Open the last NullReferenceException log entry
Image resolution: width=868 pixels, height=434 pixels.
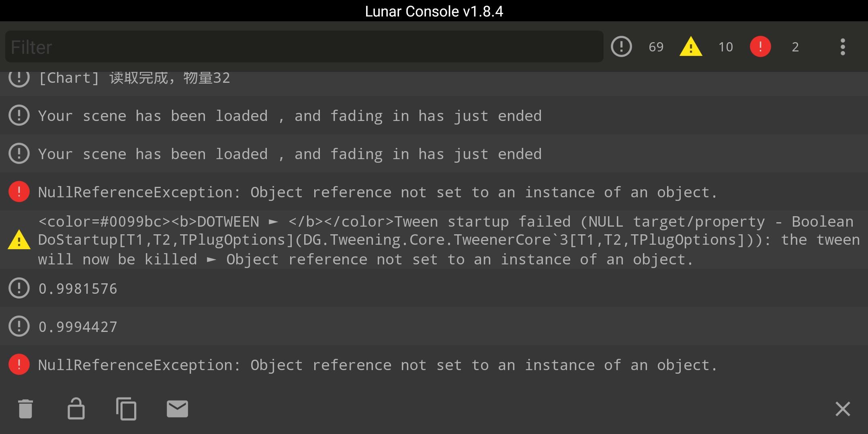pyautogui.click(x=378, y=365)
